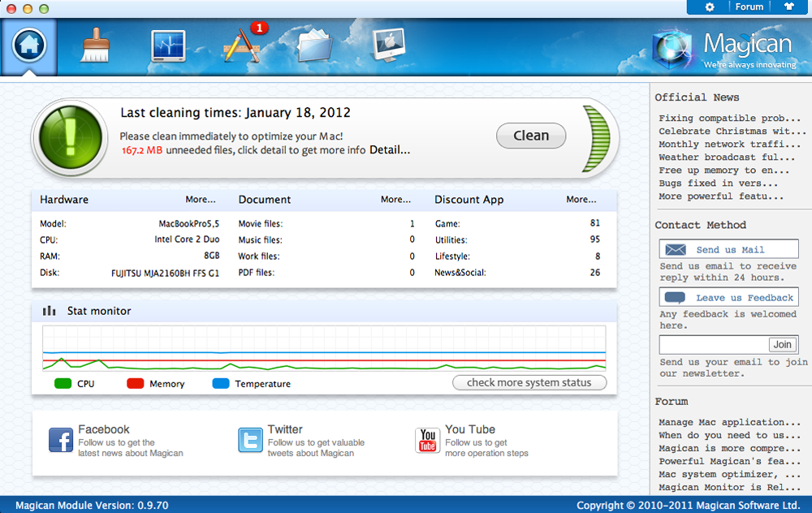Open news 'Free up memory to en...'

pos(723,170)
